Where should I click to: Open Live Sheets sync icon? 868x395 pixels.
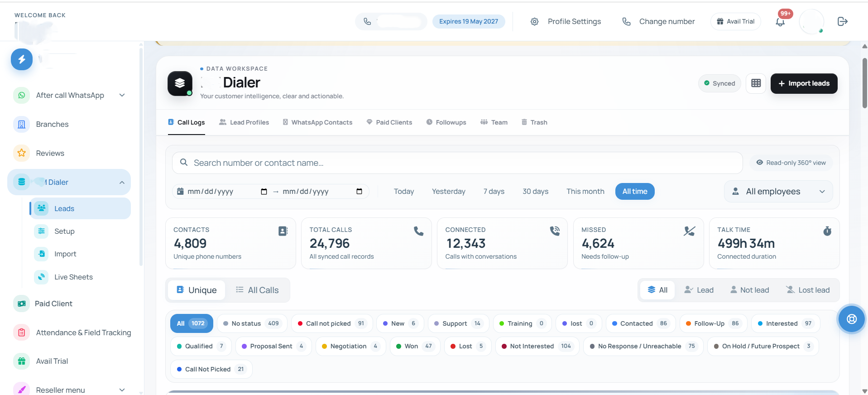[41, 277]
